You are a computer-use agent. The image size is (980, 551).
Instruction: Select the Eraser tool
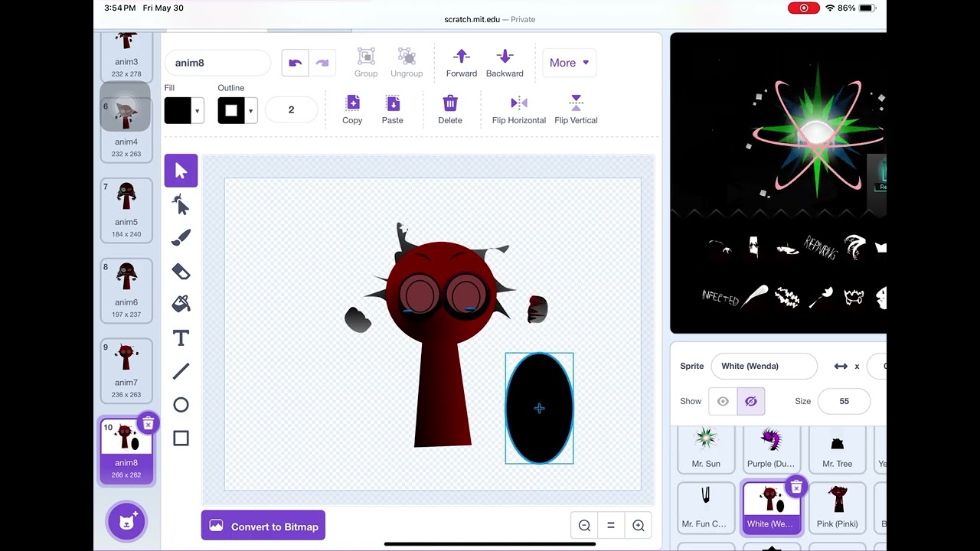tap(181, 271)
